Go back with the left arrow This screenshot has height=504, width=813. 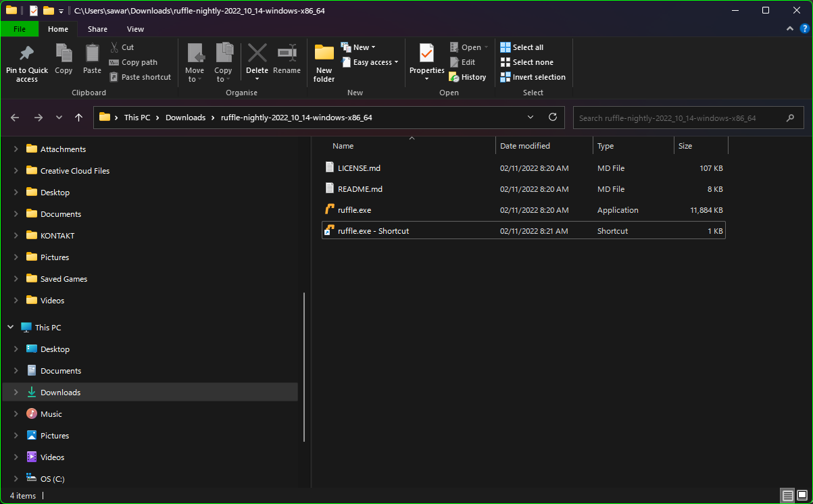coord(15,118)
